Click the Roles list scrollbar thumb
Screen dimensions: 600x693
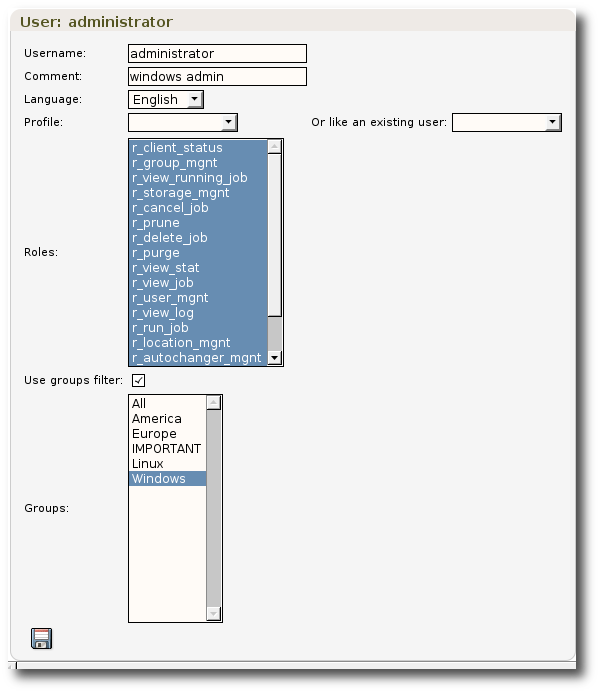point(275,235)
